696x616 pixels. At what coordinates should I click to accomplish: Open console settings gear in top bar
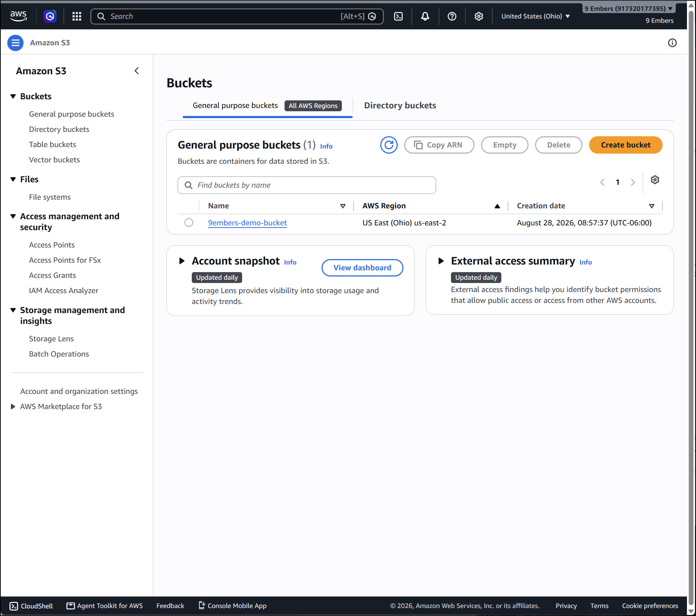[x=479, y=16]
